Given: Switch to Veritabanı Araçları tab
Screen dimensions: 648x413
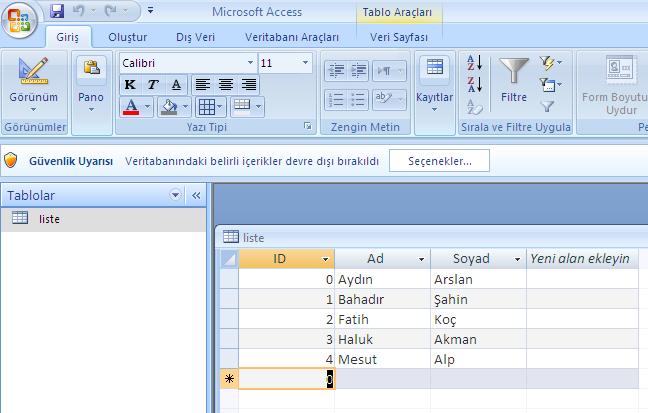Looking at the screenshot, I should tap(292, 37).
